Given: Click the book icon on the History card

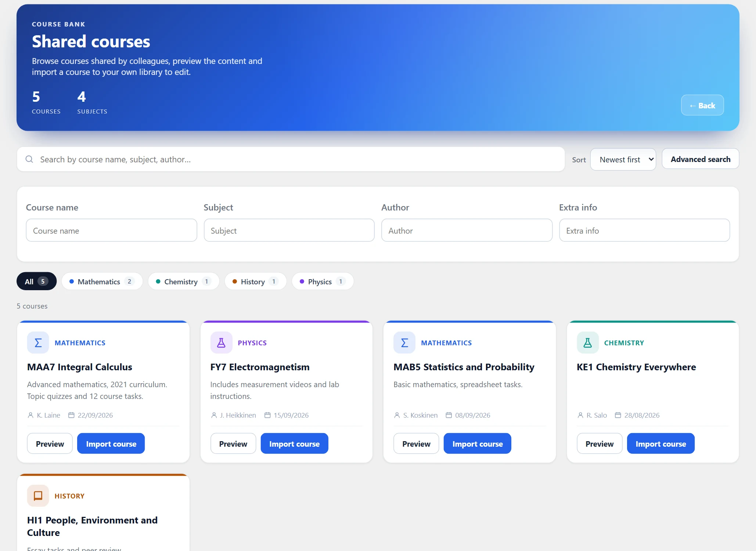Looking at the screenshot, I should pos(38,496).
